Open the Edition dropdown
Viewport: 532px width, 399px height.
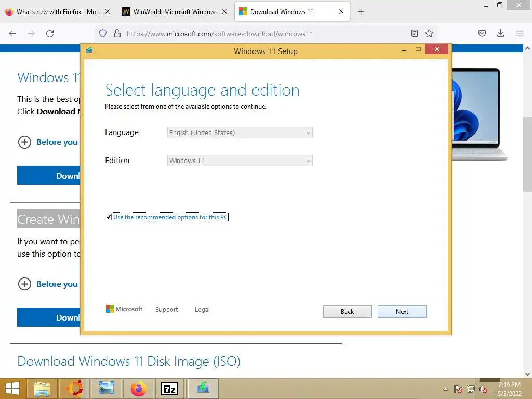(x=240, y=161)
